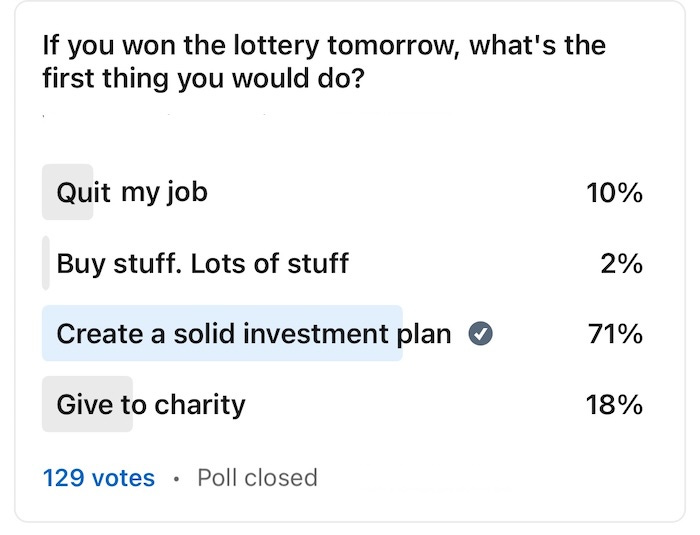Viewport: 700px width, 535px height.
Task: Click the checkmark icon beside investment plan
Action: 480,334
